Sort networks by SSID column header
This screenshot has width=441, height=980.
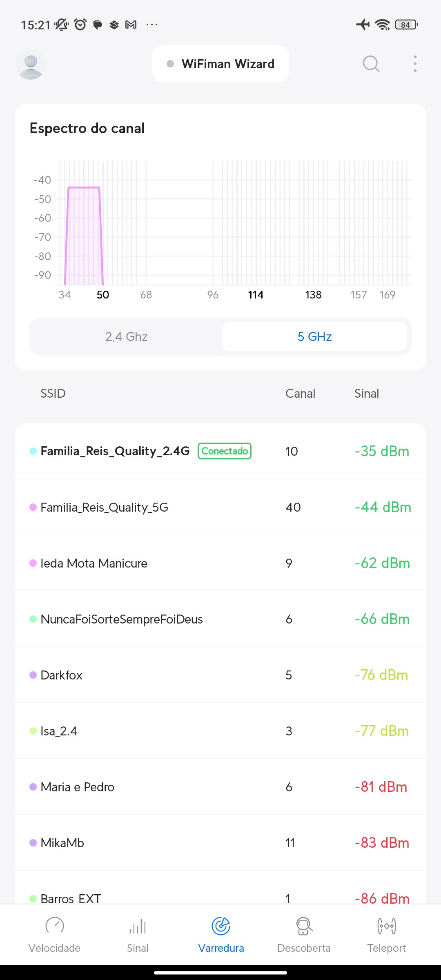pos(53,393)
